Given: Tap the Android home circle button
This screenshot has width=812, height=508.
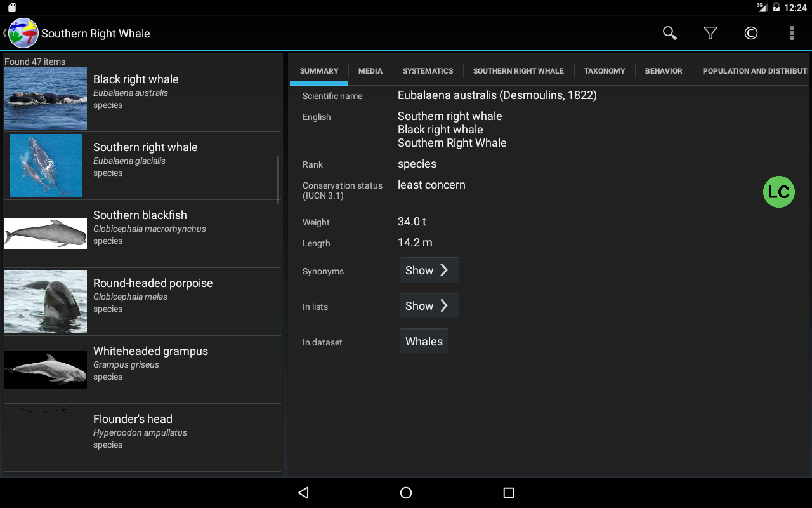Looking at the screenshot, I should pos(406,493).
